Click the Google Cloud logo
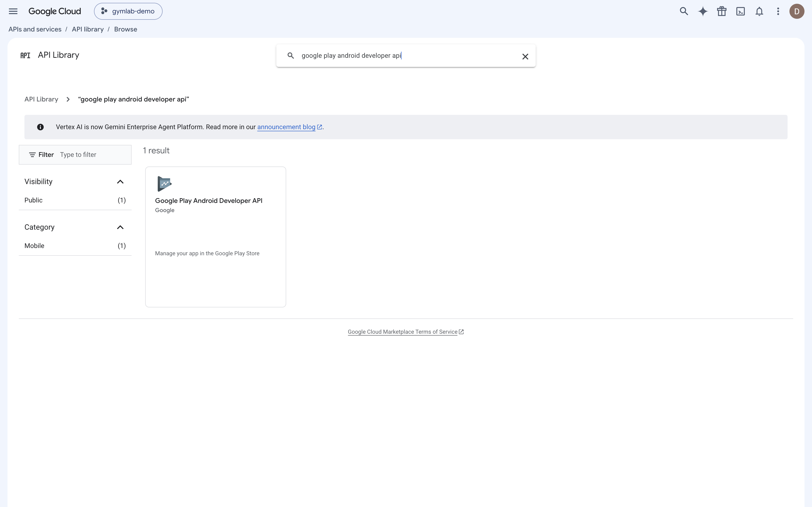The height and width of the screenshot is (507, 812). [x=55, y=11]
